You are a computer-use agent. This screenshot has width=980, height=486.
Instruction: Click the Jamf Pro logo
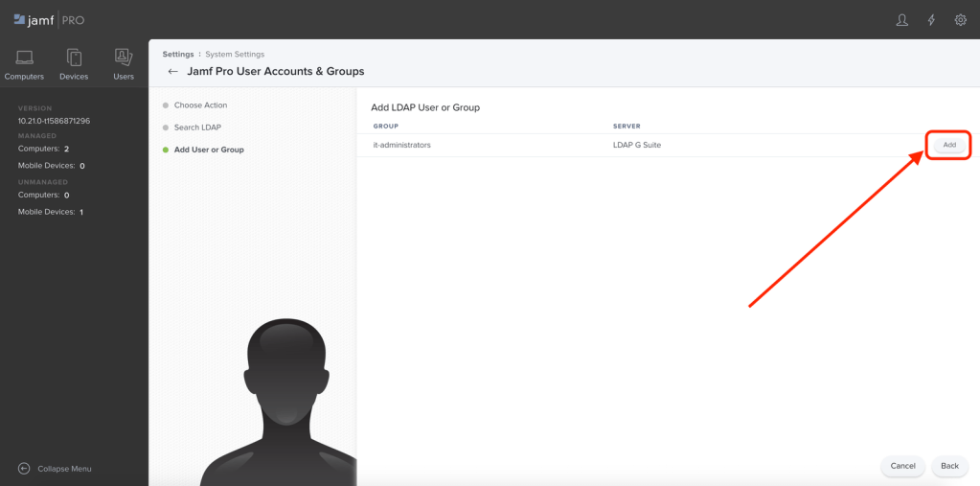[49, 19]
